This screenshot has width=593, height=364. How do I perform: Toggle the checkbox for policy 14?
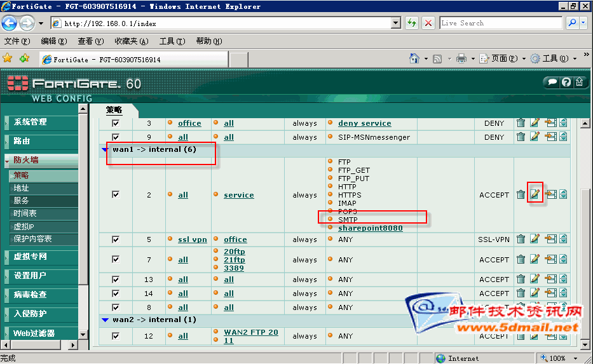point(116,293)
